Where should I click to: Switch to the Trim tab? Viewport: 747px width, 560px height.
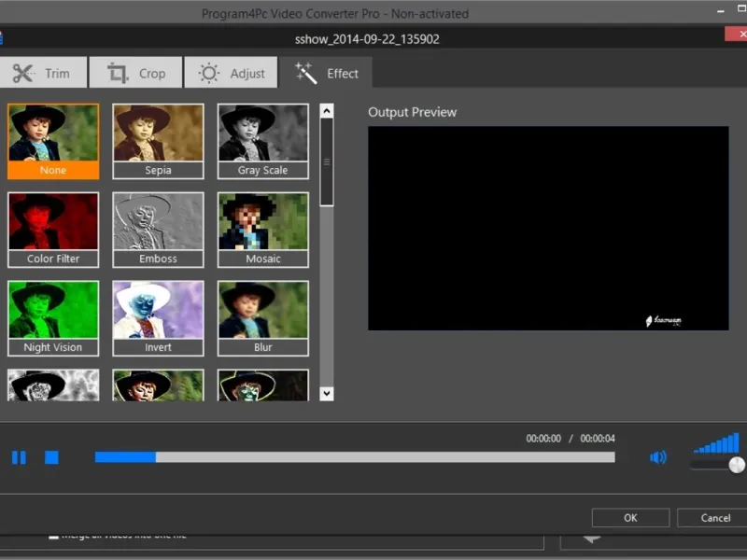pyautogui.click(x=43, y=73)
